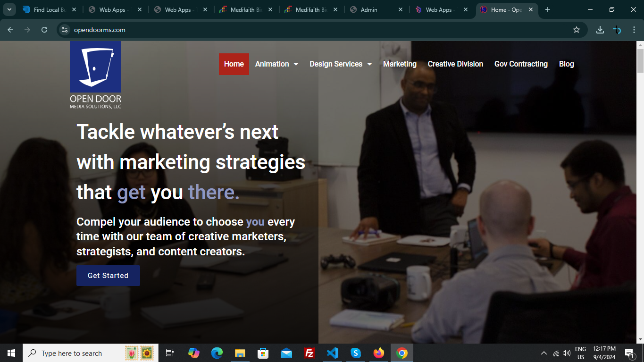The image size is (644, 362).
Task: Open the tab search dropdown arrow
Action: [x=9, y=9]
